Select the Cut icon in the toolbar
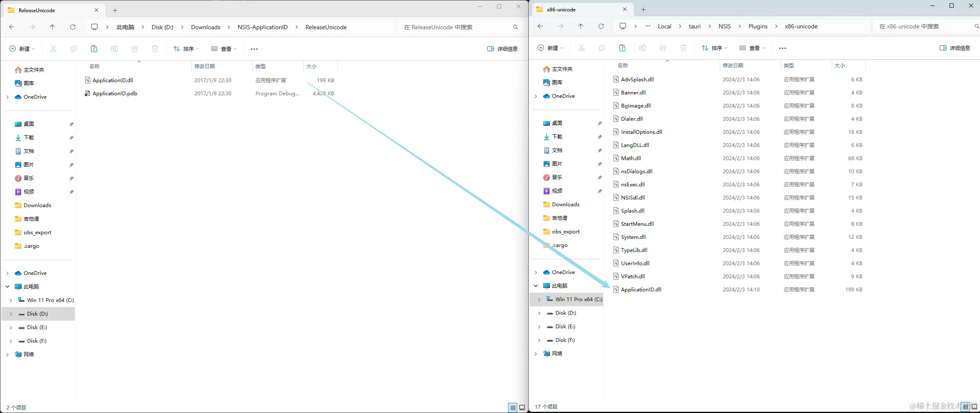The width and height of the screenshot is (980, 413). (x=53, y=49)
